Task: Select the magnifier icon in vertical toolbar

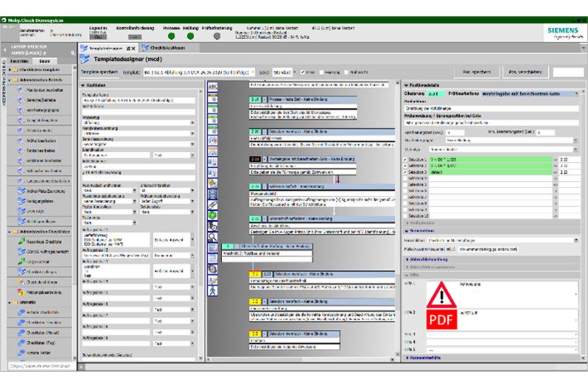Action: [212, 237]
